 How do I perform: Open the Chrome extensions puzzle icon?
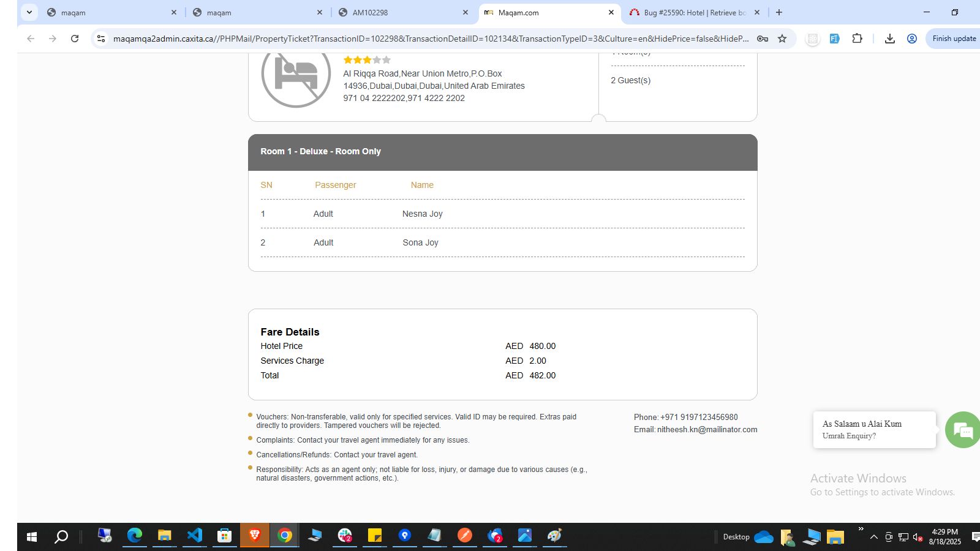pos(857,39)
